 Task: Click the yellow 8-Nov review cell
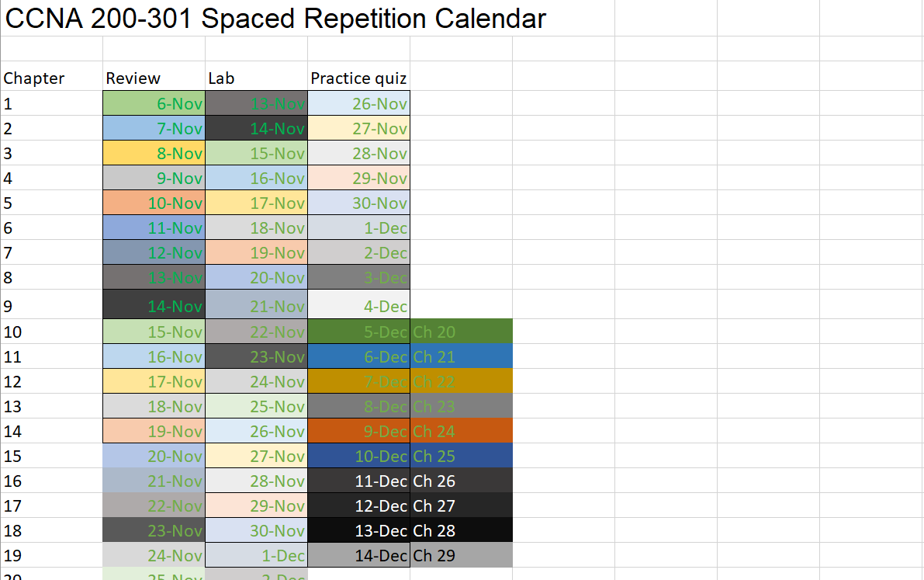pyautogui.click(x=154, y=153)
